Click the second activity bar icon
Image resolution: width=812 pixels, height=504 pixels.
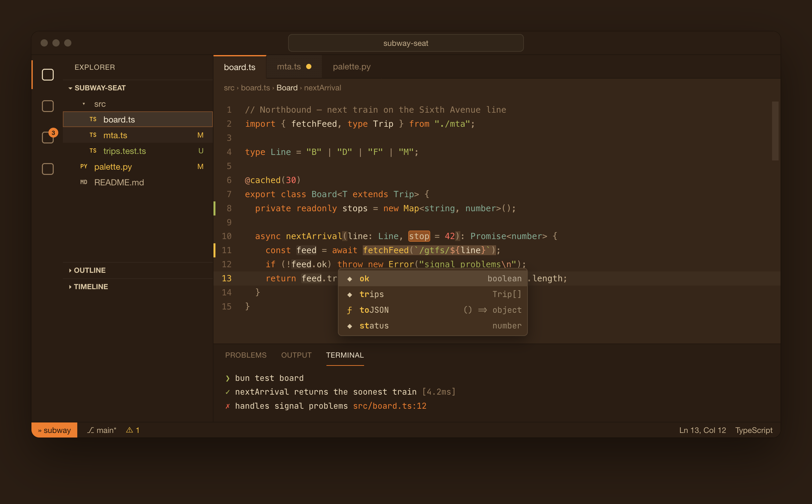pyautogui.click(x=48, y=106)
